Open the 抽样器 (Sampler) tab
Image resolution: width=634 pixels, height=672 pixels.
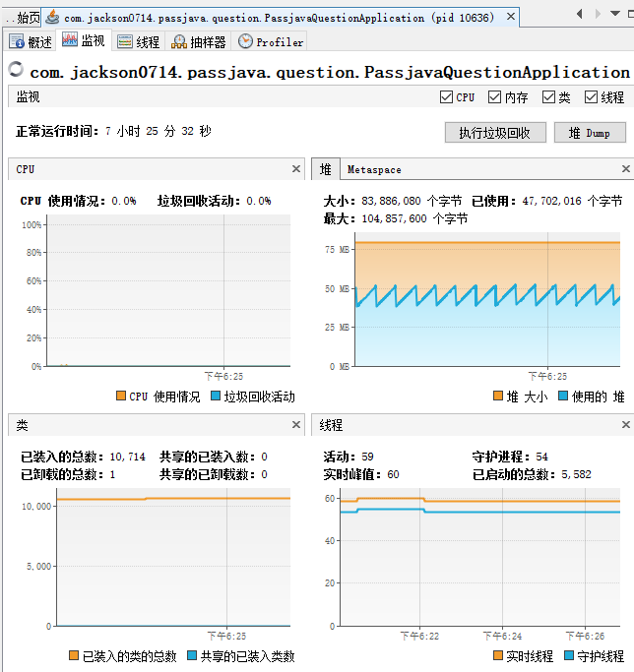tap(198, 41)
